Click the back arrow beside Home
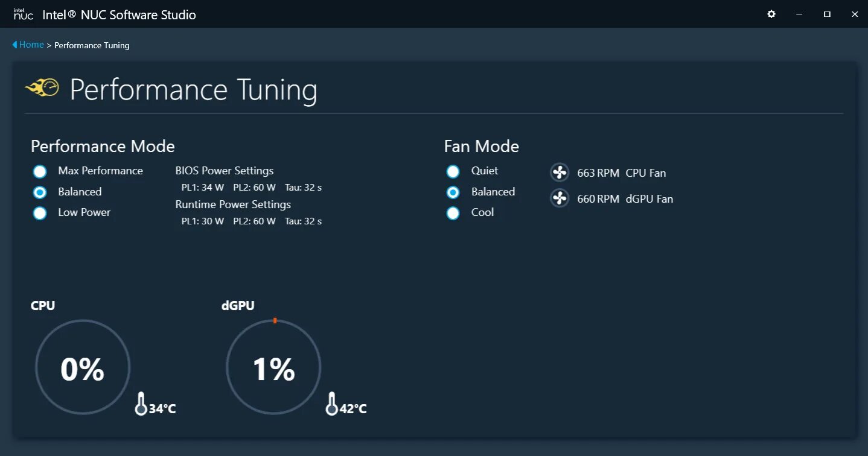This screenshot has width=868, height=456. point(14,45)
